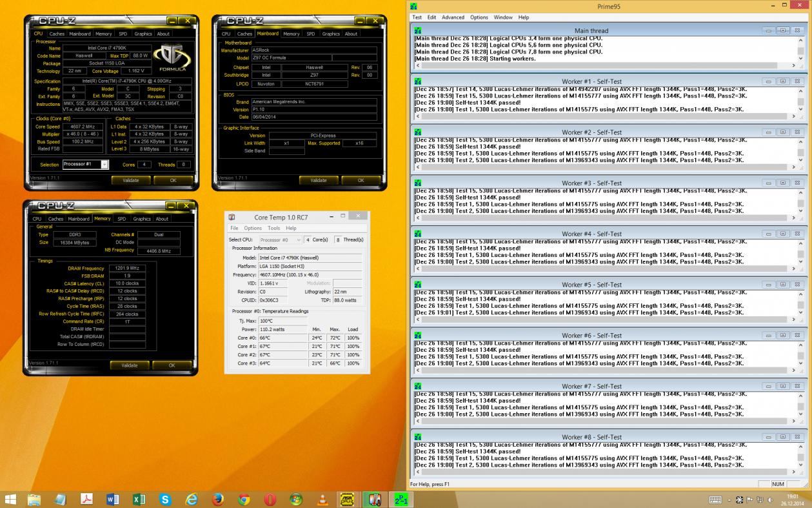Click Main thread vertical scrollbar
812x508 pixels.
(800, 49)
